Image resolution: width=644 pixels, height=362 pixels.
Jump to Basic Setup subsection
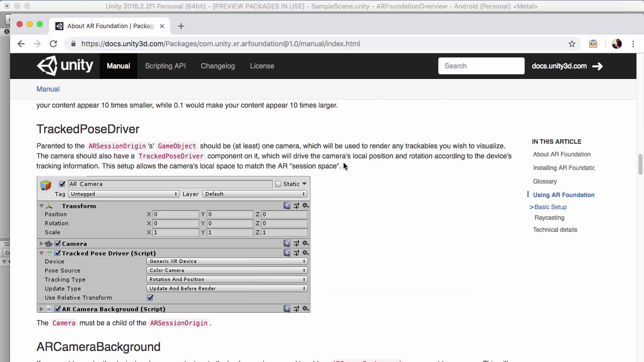[x=550, y=207]
